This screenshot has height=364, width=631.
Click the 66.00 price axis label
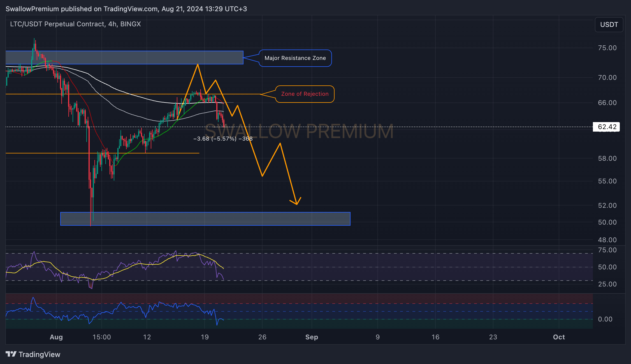(x=607, y=103)
